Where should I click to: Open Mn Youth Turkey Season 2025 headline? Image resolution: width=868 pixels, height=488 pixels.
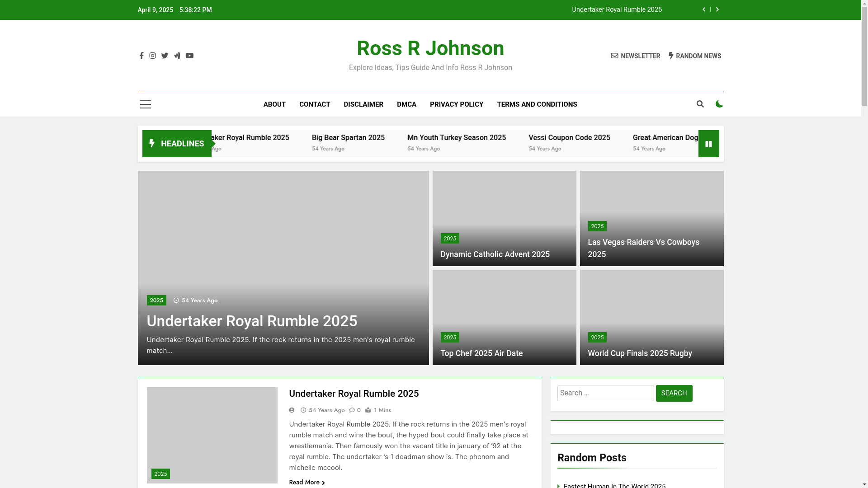pyautogui.click(x=457, y=138)
